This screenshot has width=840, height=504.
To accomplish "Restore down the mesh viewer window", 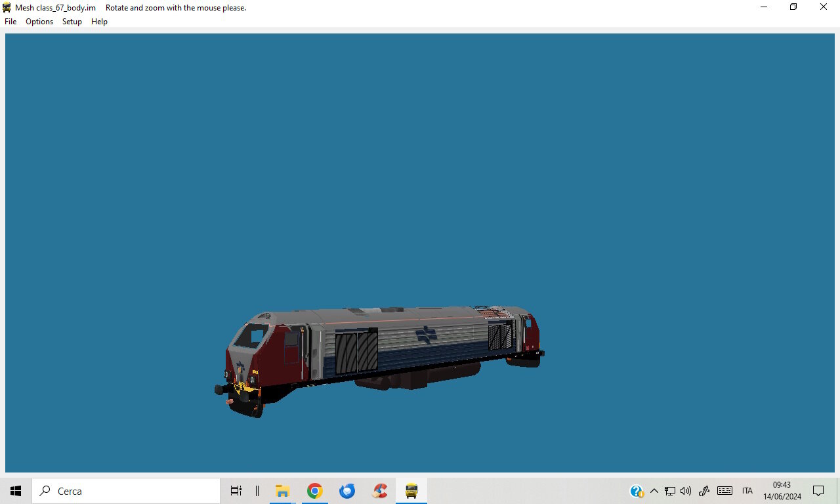I will coord(793,7).
